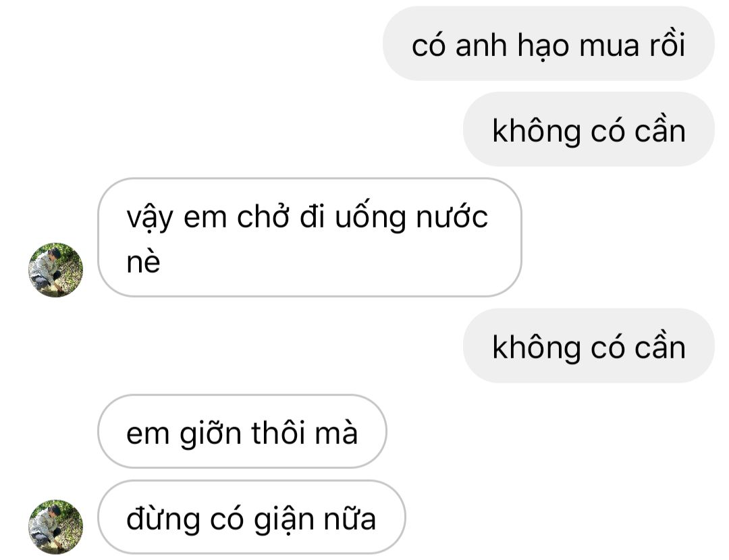Click the word 'nữa' in the last bubble
Image resolution: width=729 pixels, height=560 pixels.
point(350,519)
